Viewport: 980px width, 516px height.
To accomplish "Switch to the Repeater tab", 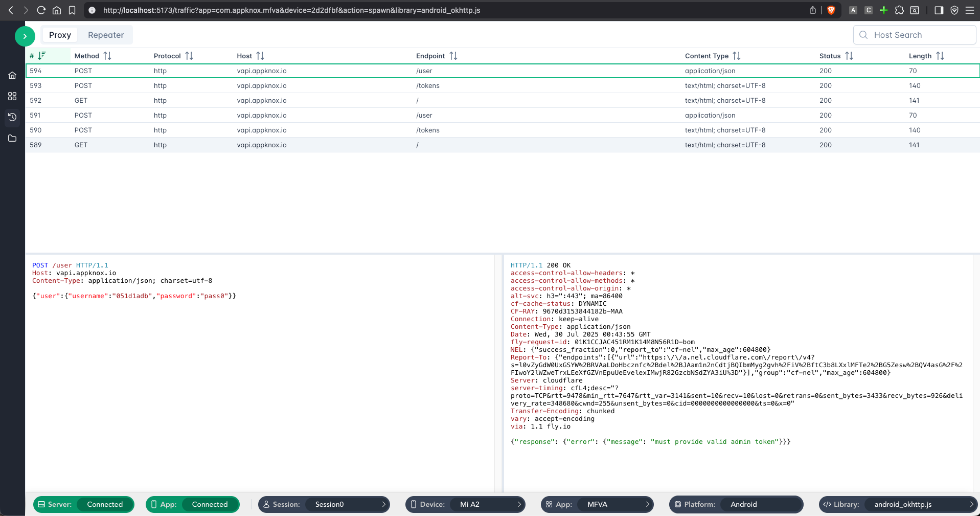I will click(106, 35).
